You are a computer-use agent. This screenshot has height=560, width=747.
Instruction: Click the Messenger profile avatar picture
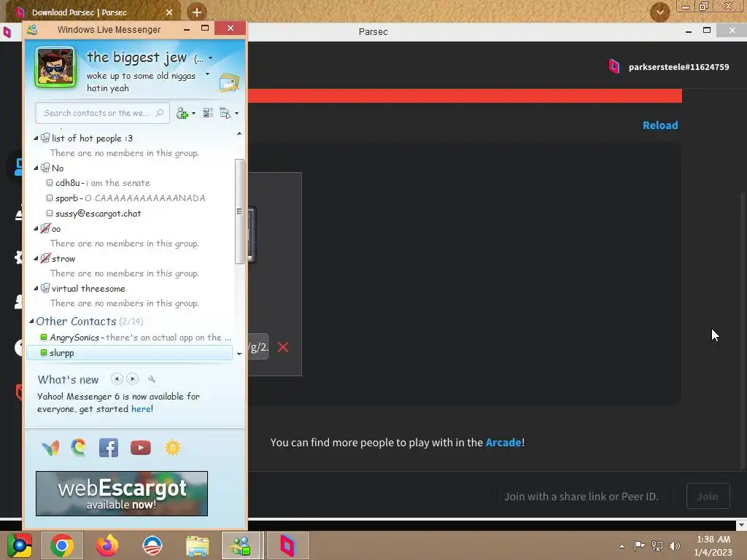click(55, 67)
